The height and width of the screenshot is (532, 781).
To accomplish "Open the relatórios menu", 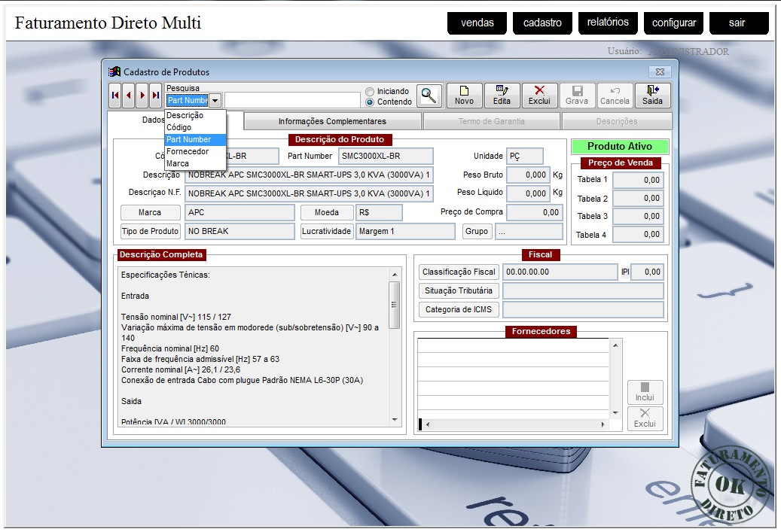I will (x=608, y=23).
